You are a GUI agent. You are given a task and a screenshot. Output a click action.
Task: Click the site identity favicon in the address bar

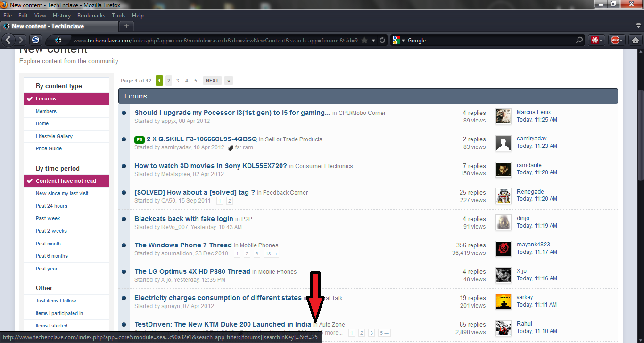tap(58, 40)
